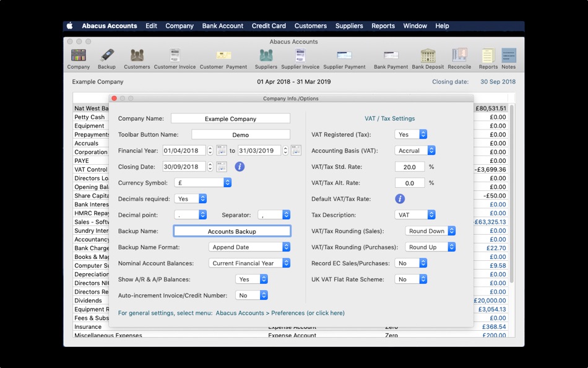Open the Credit Card menu
The image size is (588, 368).
269,26
